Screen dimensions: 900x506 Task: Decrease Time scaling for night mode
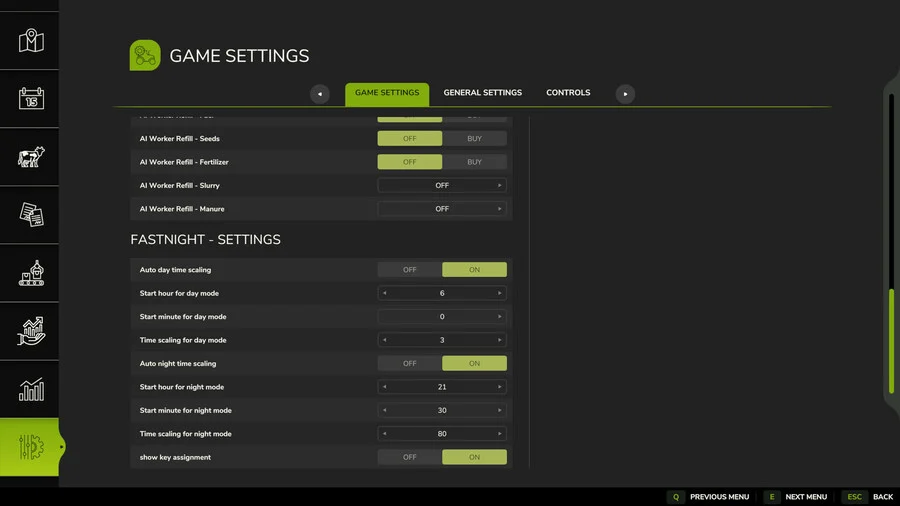(385, 434)
